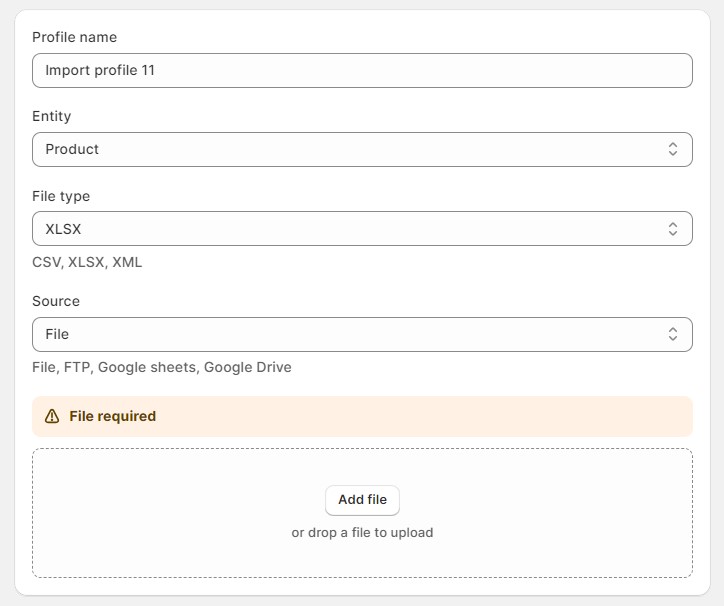Click the Entity field label
Screen dimensions: 724x606
click(51, 116)
